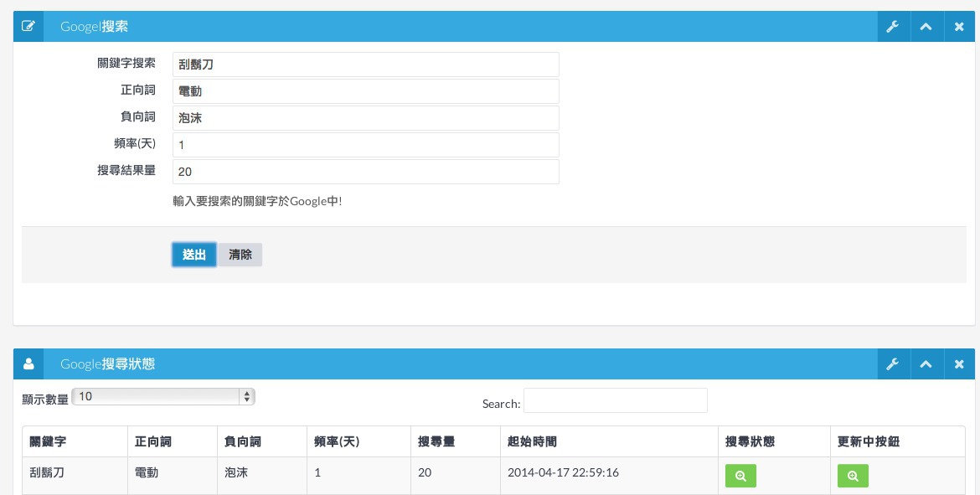Viewport: 980px width, 495px height.
Task: Open wrench settings in Googel搜索 panel
Action: [893, 26]
